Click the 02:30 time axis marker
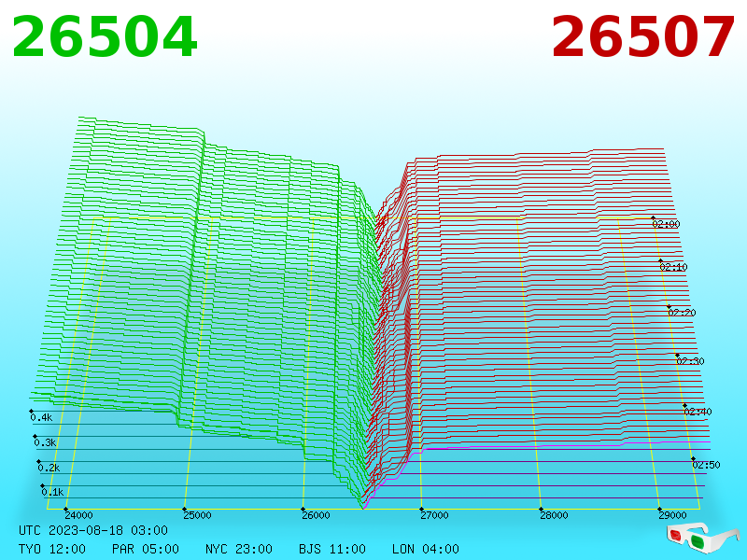The width and height of the screenshot is (747, 560). pos(690,361)
